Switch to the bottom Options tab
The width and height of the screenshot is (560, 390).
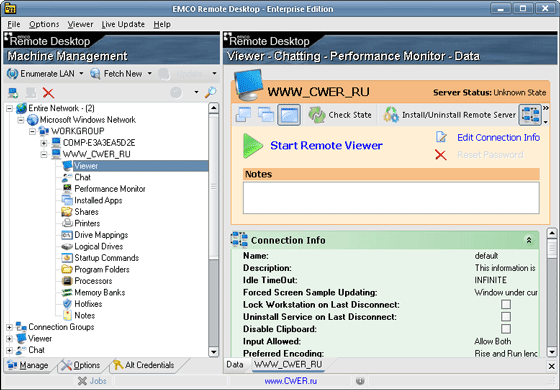coord(81,365)
